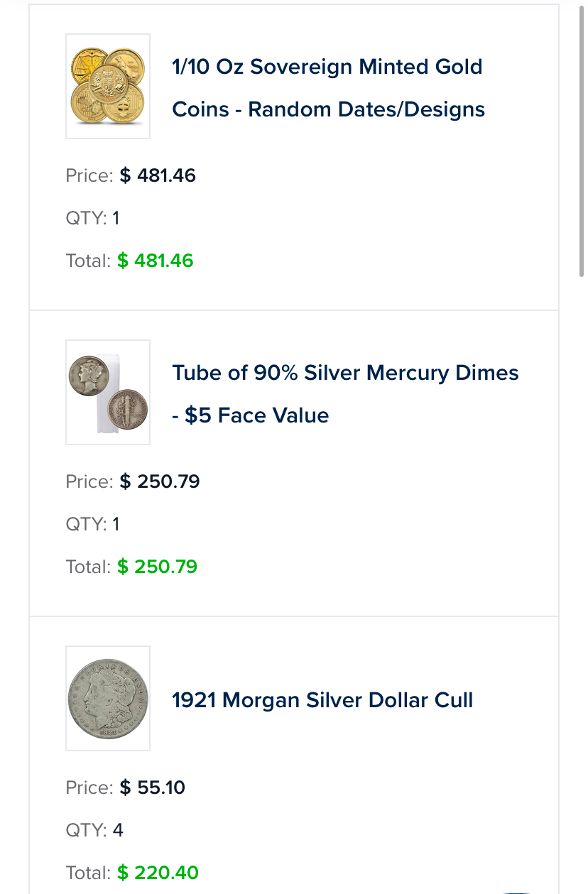Viewport: 588px width, 894px height.
Task: Click the green $ 250.79 total amount
Action: (x=157, y=567)
